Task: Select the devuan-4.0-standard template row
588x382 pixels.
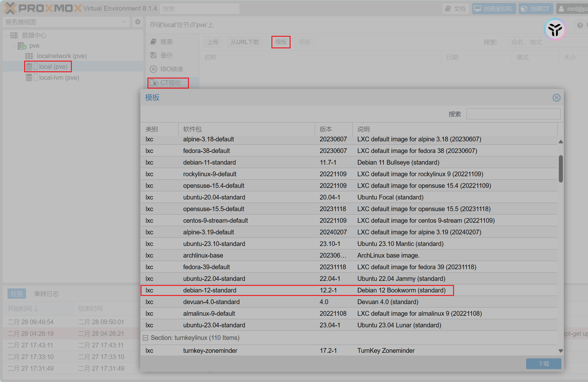Action: coord(349,302)
